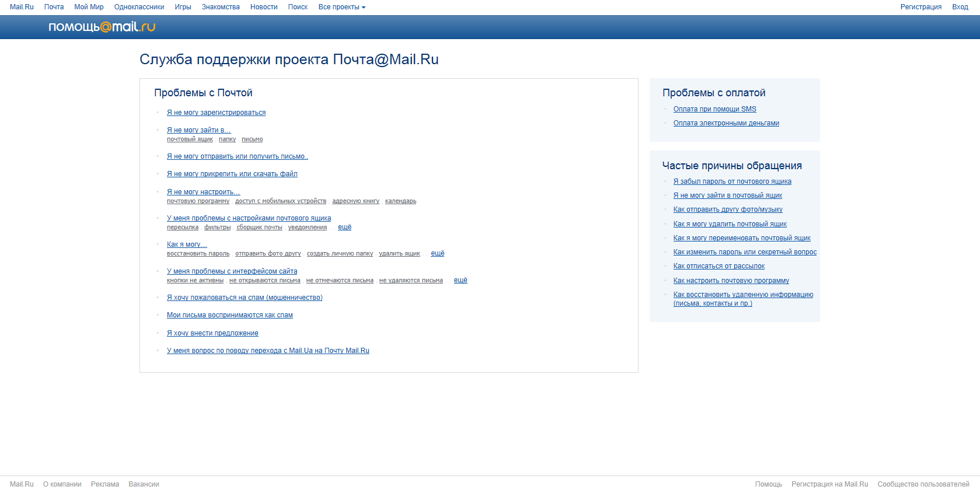The width and height of the screenshot is (980, 493).
Task: Go to Почта in top navigation
Action: tap(54, 7)
